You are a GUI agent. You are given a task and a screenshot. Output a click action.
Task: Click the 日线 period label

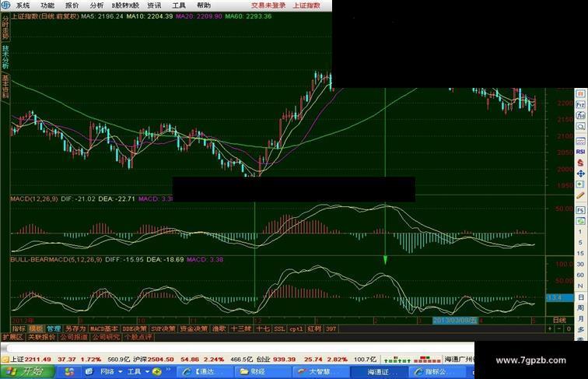click(559, 320)
